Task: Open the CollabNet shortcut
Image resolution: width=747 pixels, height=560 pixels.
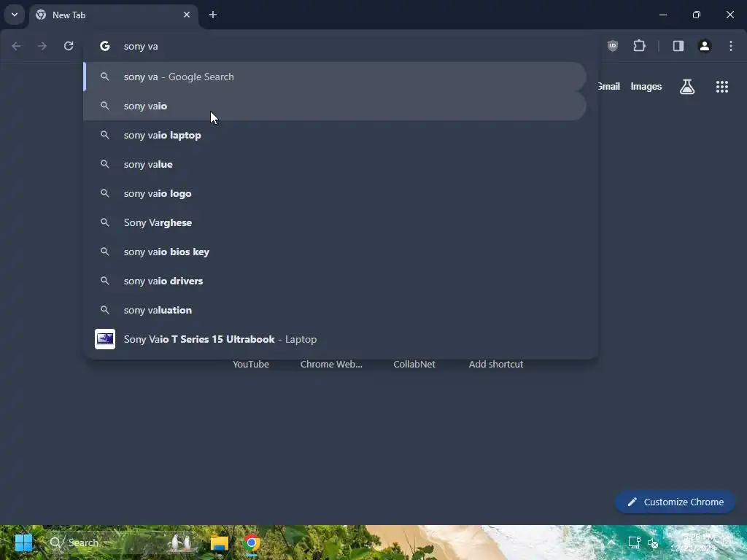Action: point(414,365)
